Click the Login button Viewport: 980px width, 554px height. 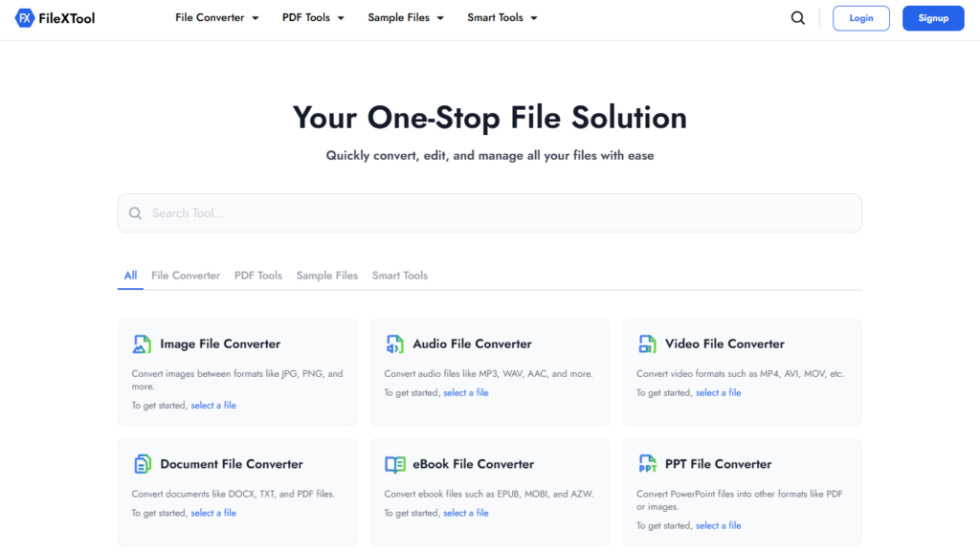tap(860, 17)
